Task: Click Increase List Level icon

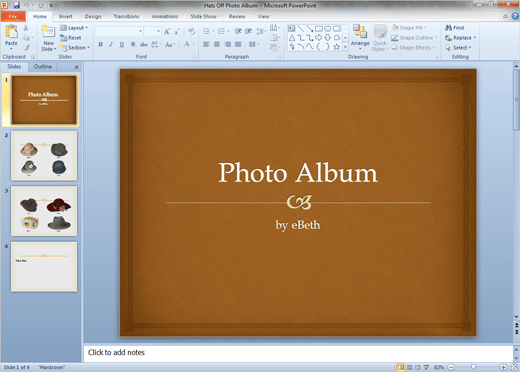Action: pyautogui.click(x=249, y=31)
